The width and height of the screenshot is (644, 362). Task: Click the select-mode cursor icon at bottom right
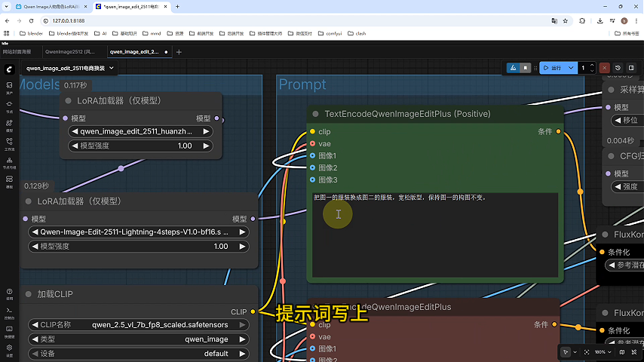[x=566, y=352]
